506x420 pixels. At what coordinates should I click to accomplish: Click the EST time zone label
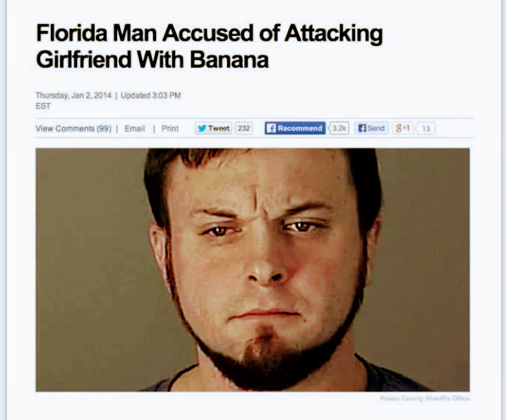[x=43, y=106]
